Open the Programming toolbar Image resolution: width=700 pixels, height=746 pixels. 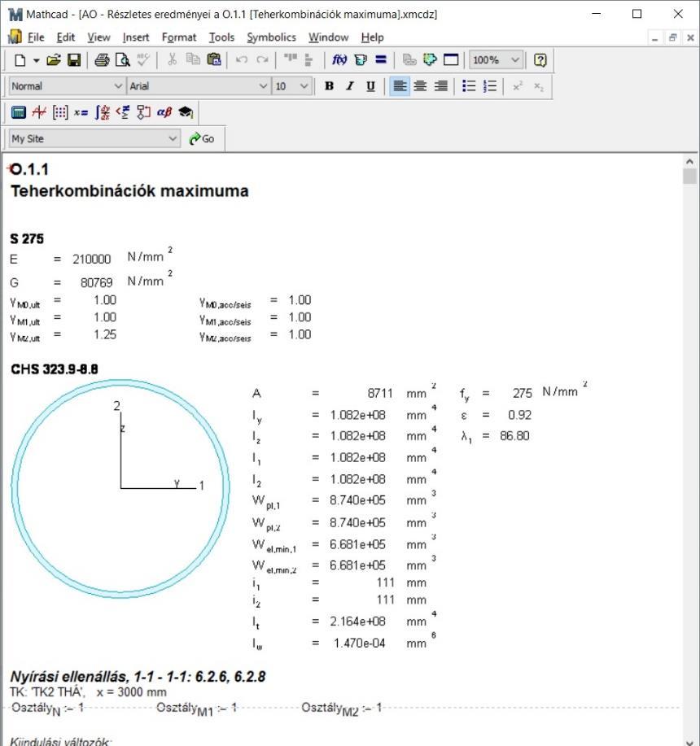point(143,112)
